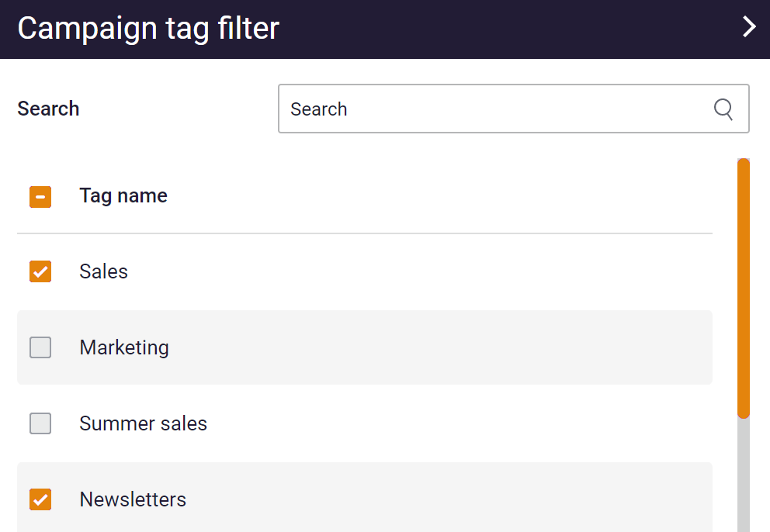Click the magnifying glass search icon
Image resolution: width=770 pixels, height=532 pixels.
(x=723, y=109)
